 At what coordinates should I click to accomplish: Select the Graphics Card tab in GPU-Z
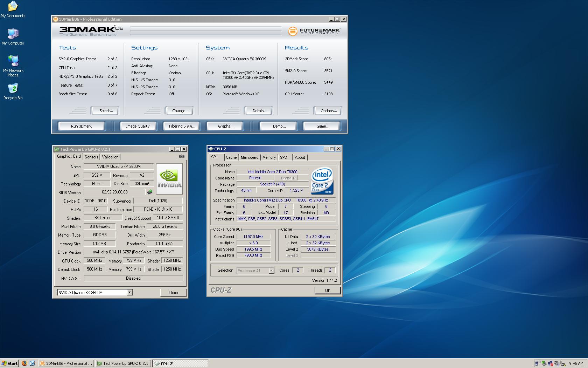point(69,157)
